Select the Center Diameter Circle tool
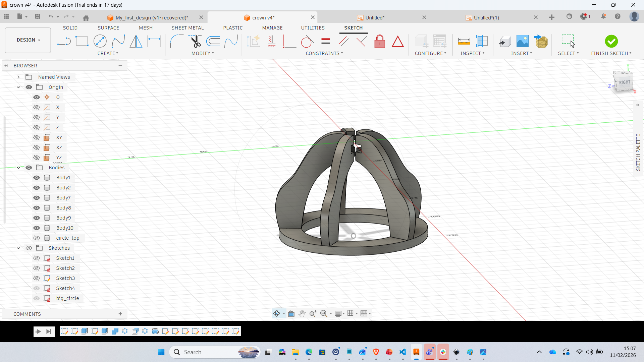Image resolution: width=644 pixels, height=362 pixels. (x=100, y=42)
